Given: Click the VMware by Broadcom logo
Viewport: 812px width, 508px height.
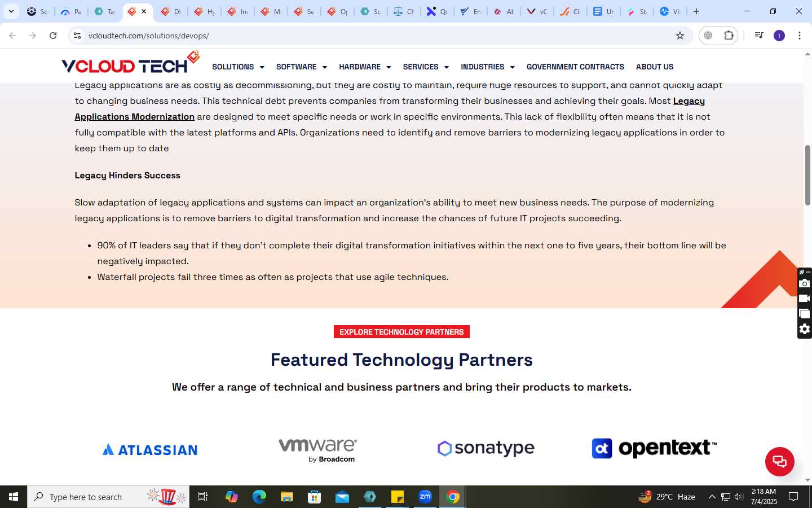Looking at the screenshot, I should [x=318, y=450].
